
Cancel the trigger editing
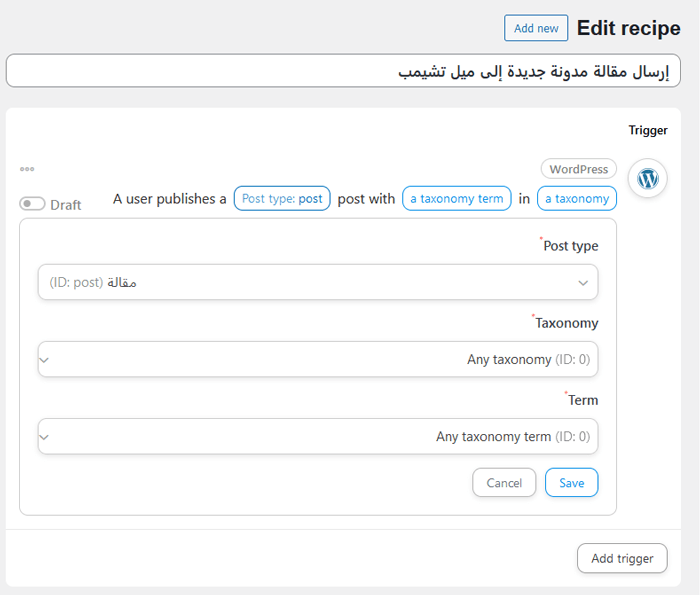point(504,483)
